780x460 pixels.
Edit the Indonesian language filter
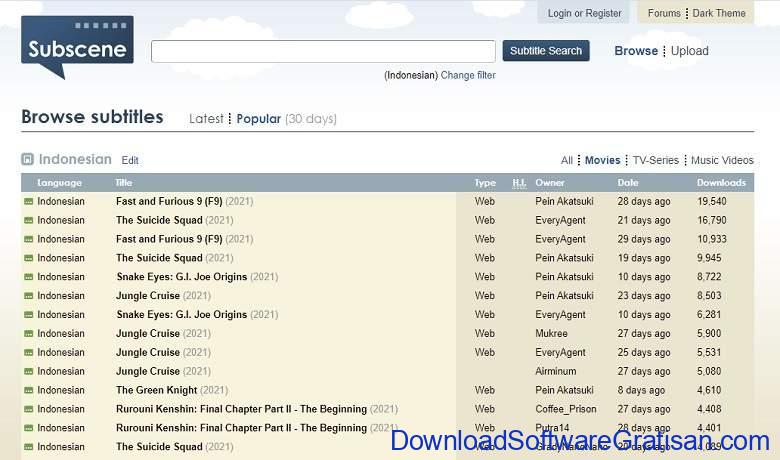[130, 160]
